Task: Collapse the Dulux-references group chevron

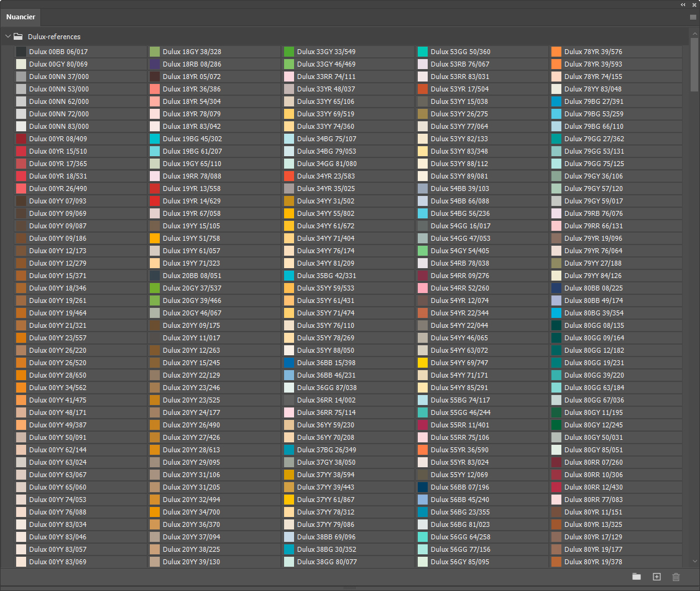Action: point(8,37)
